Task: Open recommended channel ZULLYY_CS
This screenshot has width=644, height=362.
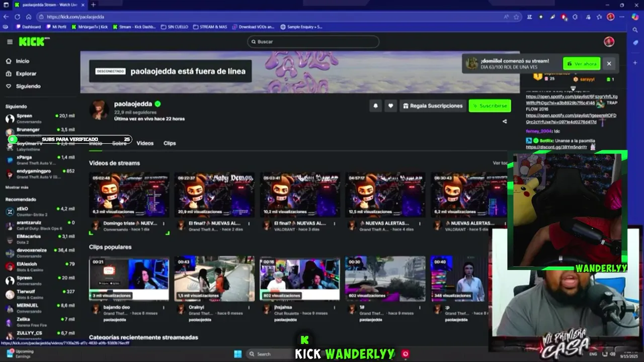Action: [x=40, y=335]
